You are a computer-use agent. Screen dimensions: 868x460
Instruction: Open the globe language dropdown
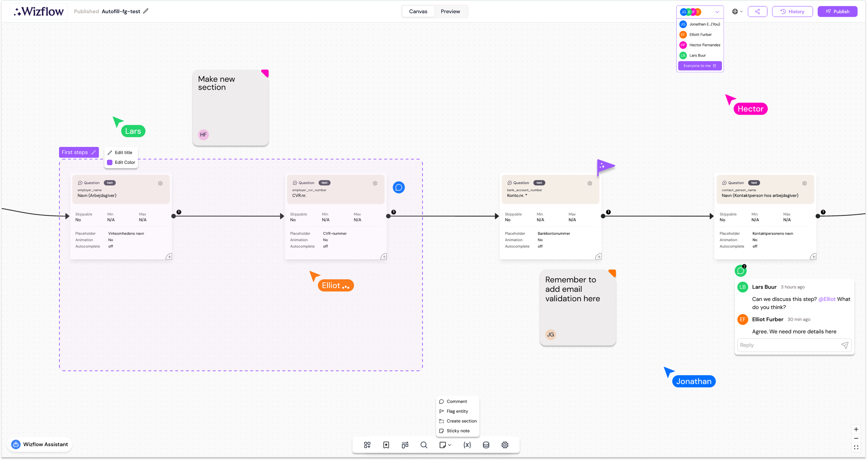[737, 11]
